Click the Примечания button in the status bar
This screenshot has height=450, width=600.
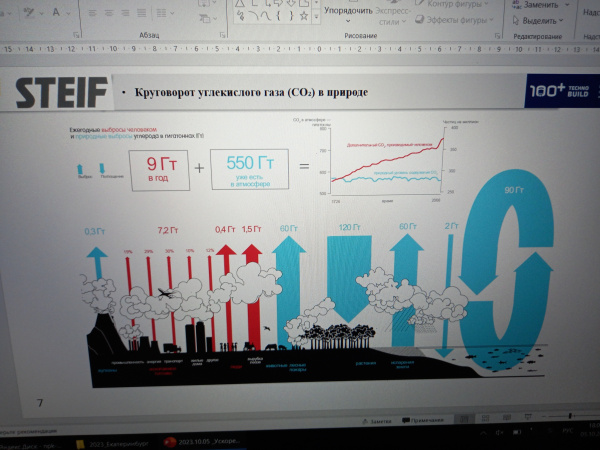423,420
